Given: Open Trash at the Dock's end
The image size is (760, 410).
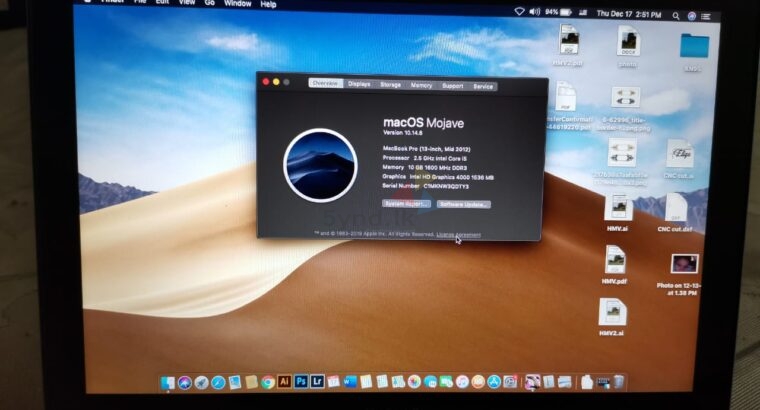Looking at the screenshot, I should tap(619, 382).
